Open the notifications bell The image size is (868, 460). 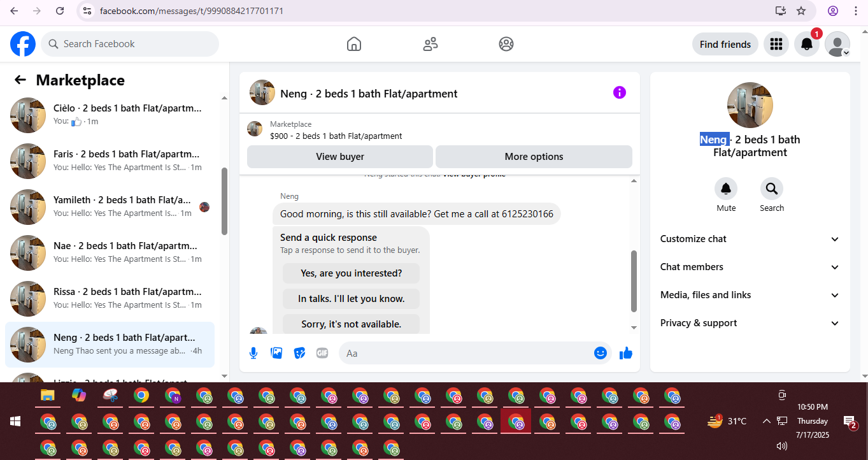pos(806,44)
